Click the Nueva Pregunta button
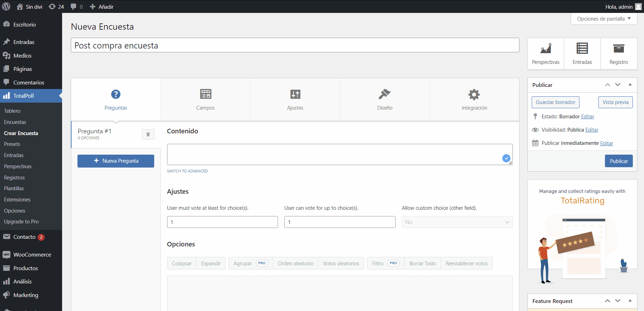This screenshot has width=644, height=311. (116, 161)
